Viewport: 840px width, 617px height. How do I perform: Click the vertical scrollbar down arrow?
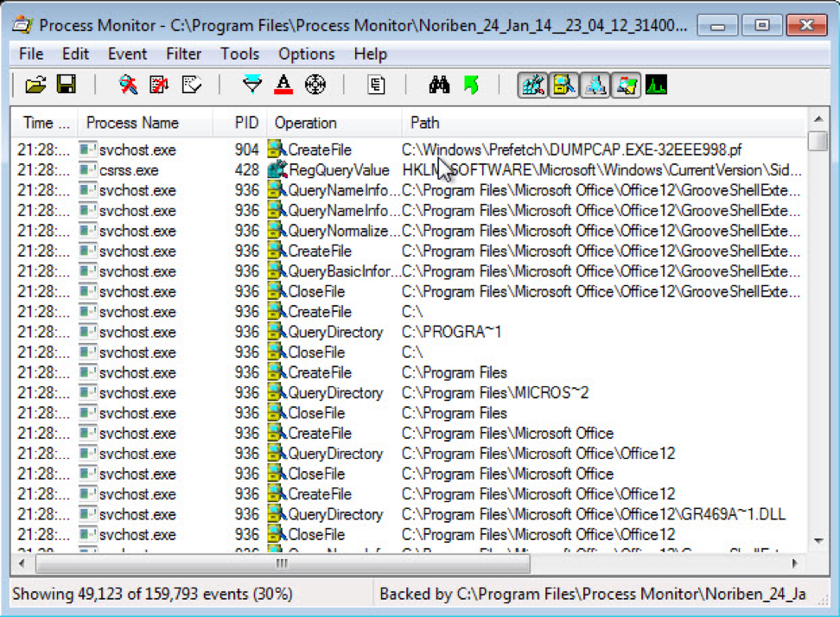[818, 542]
